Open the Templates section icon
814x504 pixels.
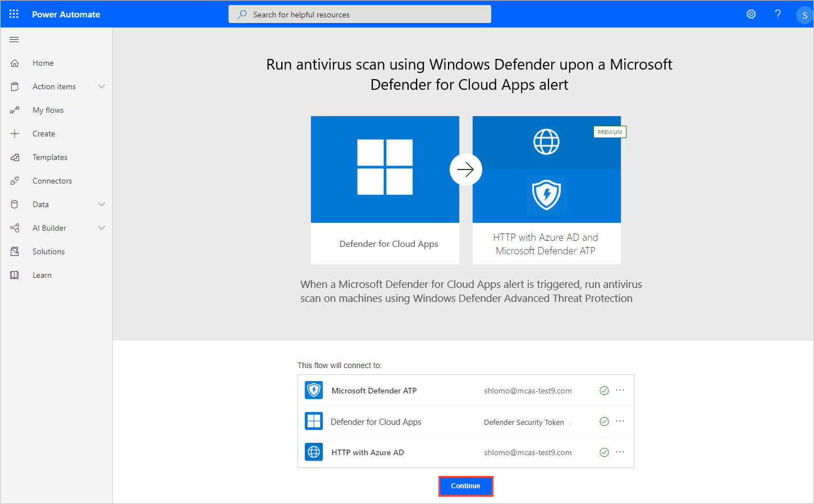(x=14, y=157)
